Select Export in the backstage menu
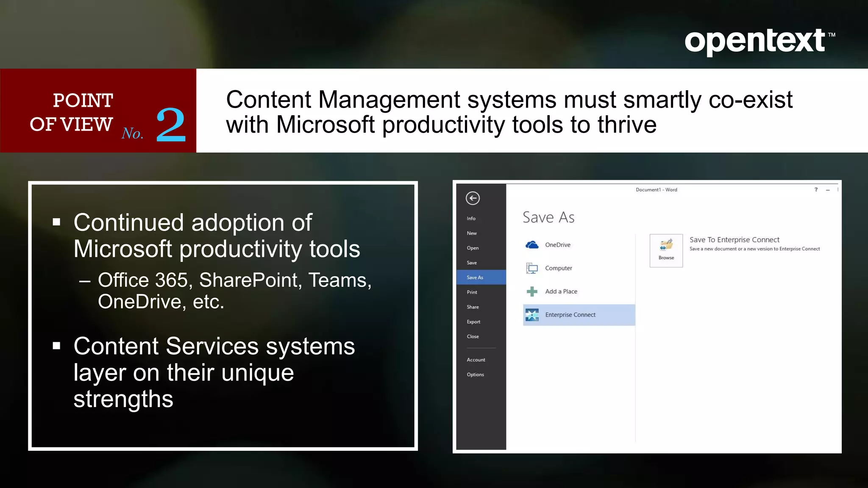Screen dimensions: 868x488 (x=474, y=322)
